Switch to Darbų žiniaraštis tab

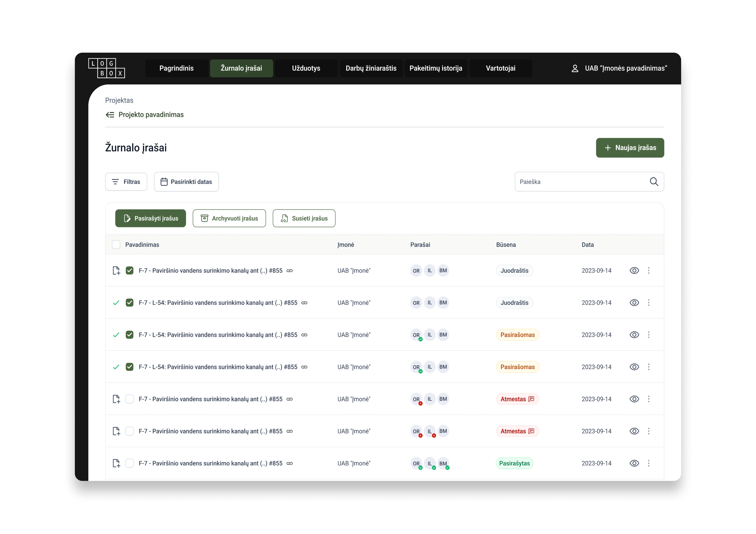[x=371, y=68]
